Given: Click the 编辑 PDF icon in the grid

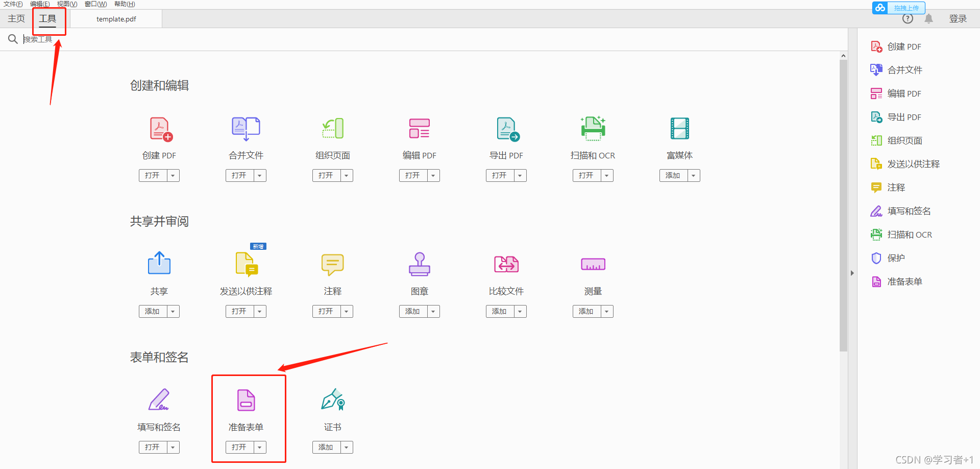Looking at the screenshot, I should [x=420, y=129].
